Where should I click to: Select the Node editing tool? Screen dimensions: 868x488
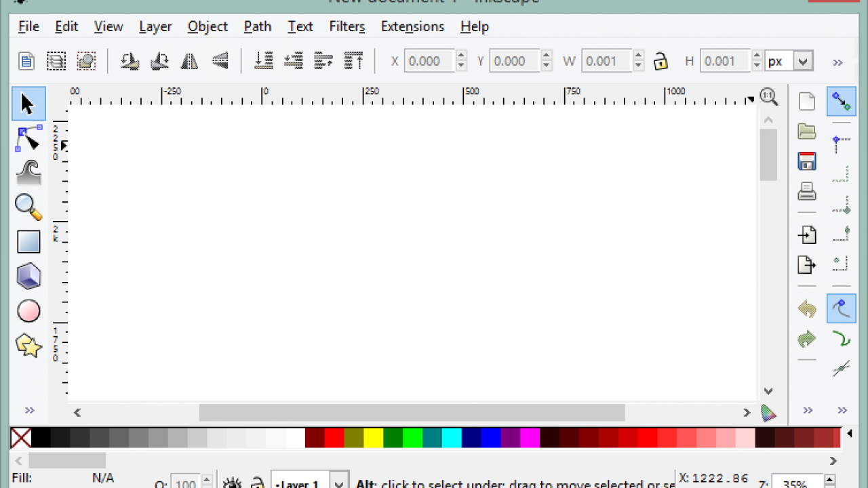coord(28,138)
